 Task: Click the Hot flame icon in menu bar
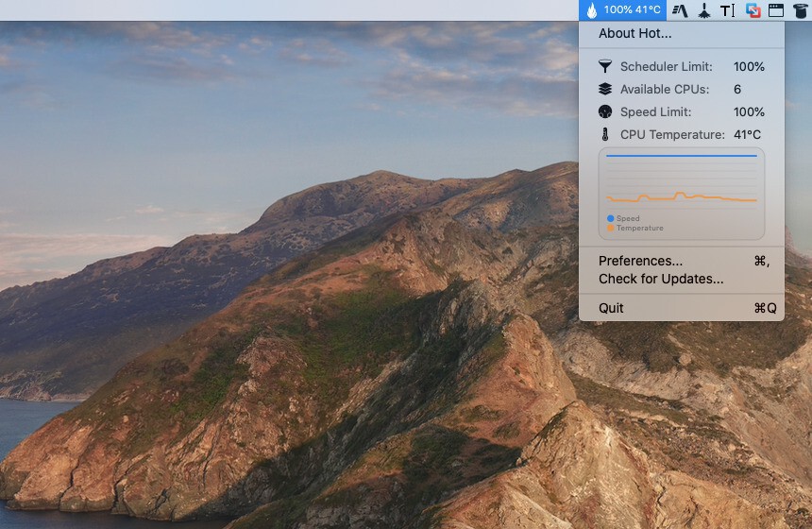pyautogui.click(x=591, y=10)
